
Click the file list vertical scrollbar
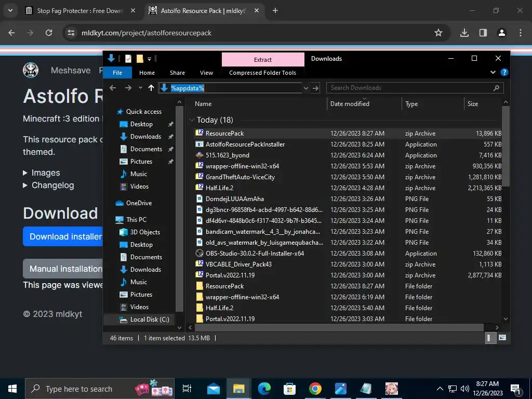(506, 146)
